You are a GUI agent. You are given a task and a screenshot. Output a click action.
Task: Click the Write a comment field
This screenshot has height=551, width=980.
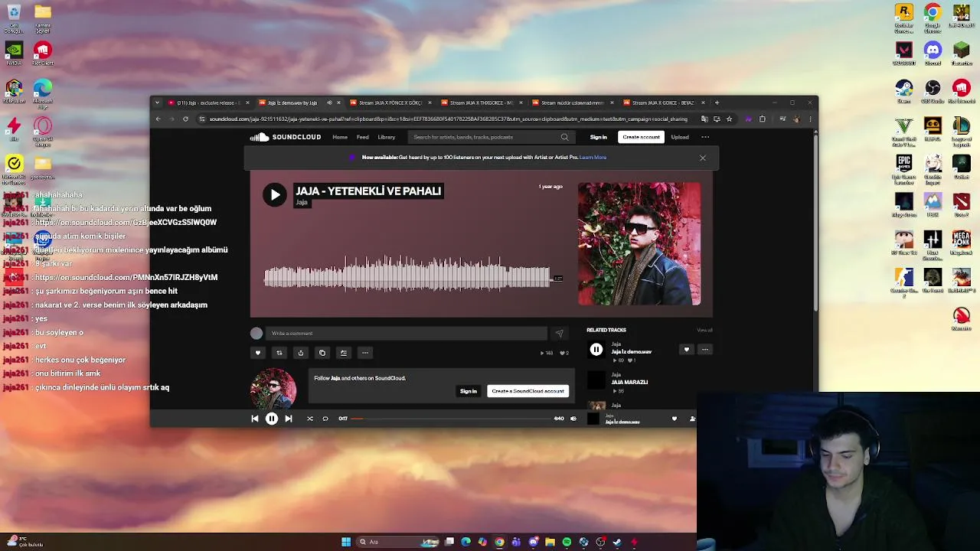coord(407,334)
